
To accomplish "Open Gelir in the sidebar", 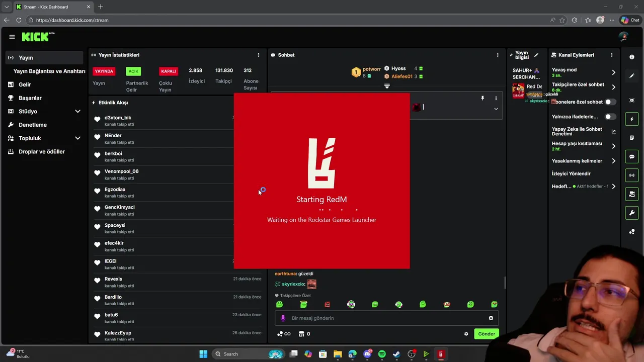I will 25,84.
